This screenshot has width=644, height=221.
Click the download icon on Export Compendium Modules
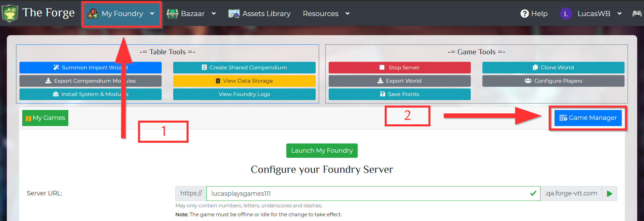click(x=49, y=81)
